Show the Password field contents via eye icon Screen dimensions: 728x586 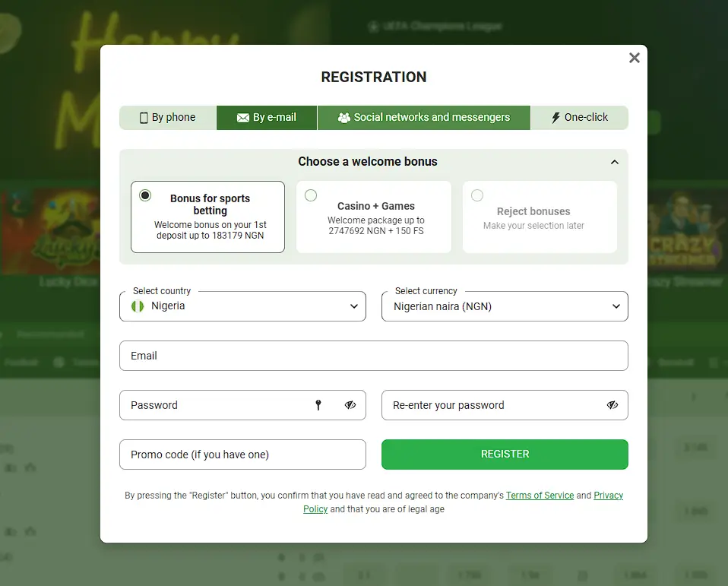point(350,405)
